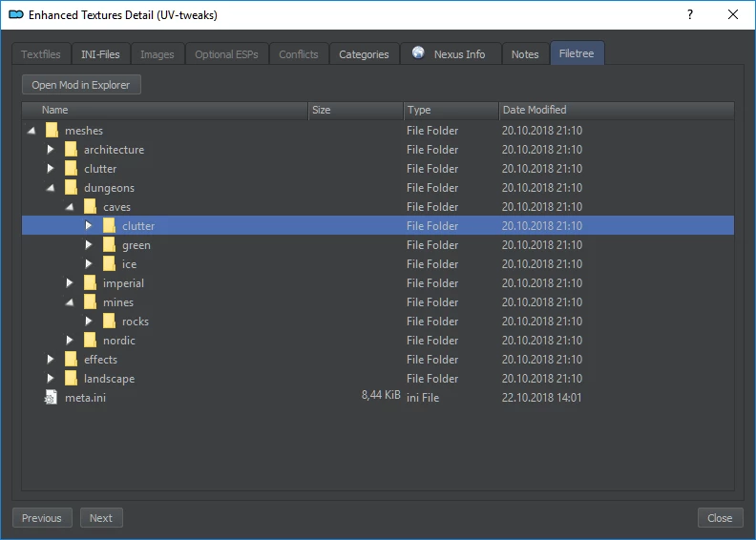
Task: Sort by the Date Modified column header
Action: [617, 110]
